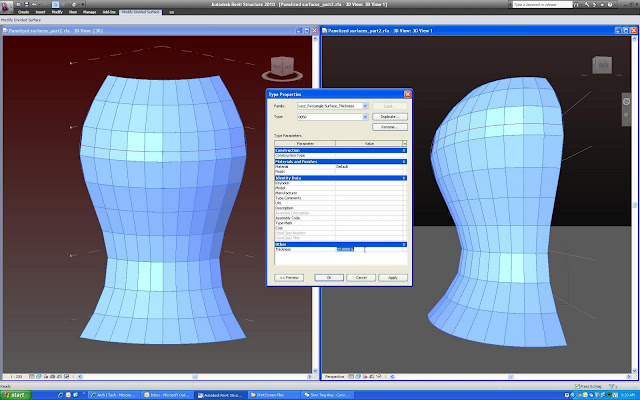Click the Apply button in Type Properties
Image resolution: width=640 pixels, height=400 pixels.
(393, 278)
